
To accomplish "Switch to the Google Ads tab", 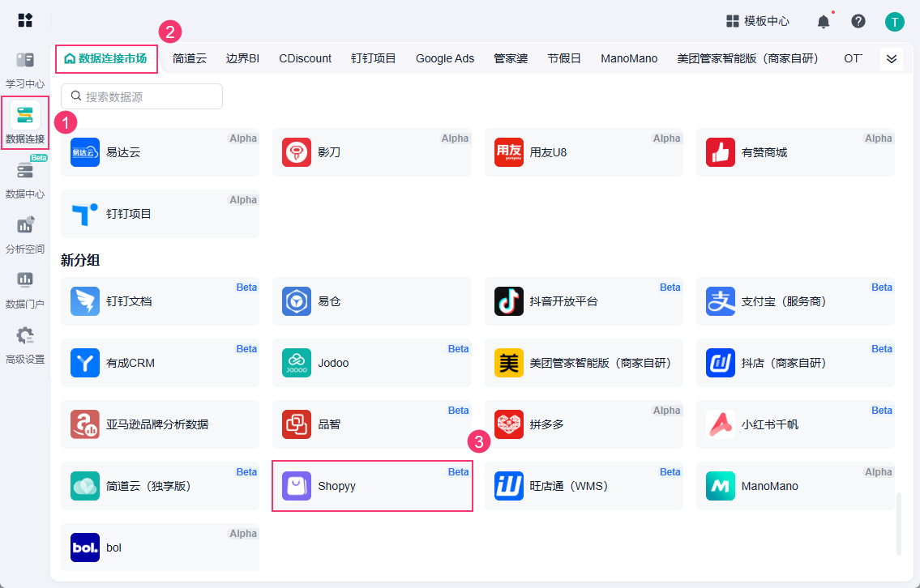I will coord(445,58).
